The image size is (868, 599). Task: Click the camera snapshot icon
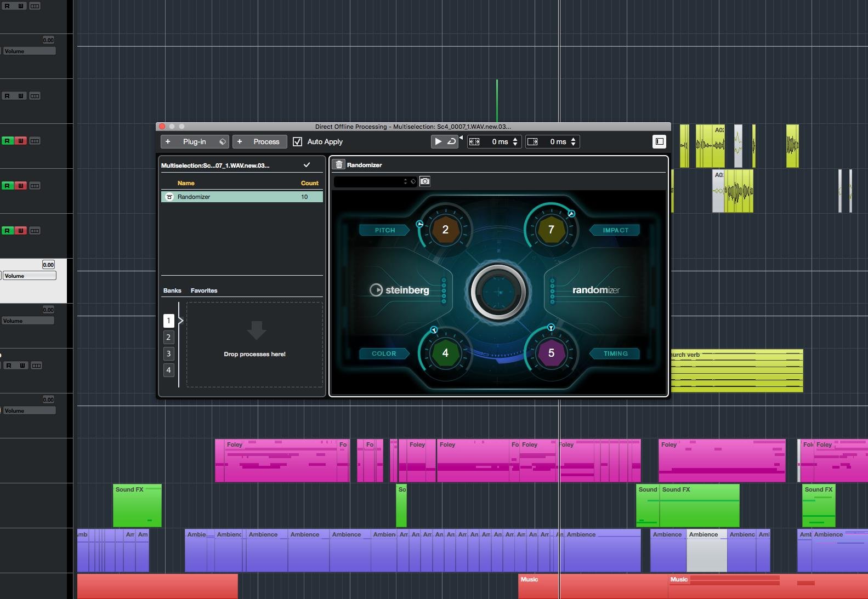coord(425,181)
